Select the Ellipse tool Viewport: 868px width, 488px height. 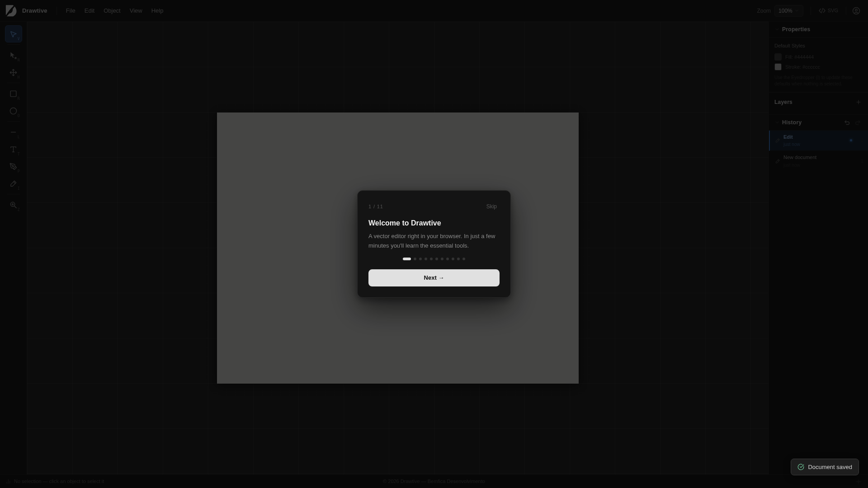coord(14,111)
